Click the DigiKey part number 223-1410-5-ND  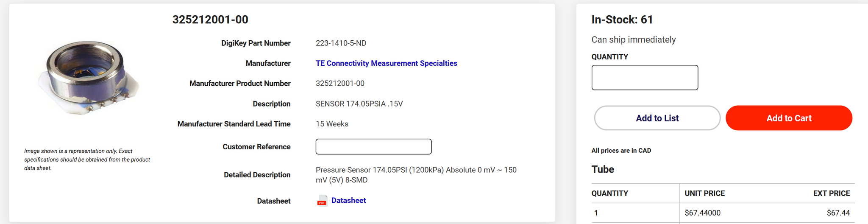coord(341,43)
